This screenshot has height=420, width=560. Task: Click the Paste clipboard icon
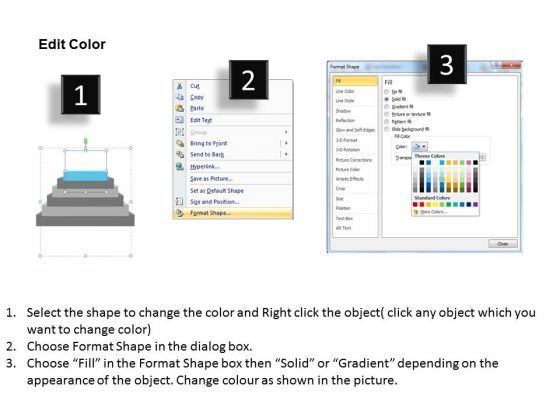(x=180, y=108)
